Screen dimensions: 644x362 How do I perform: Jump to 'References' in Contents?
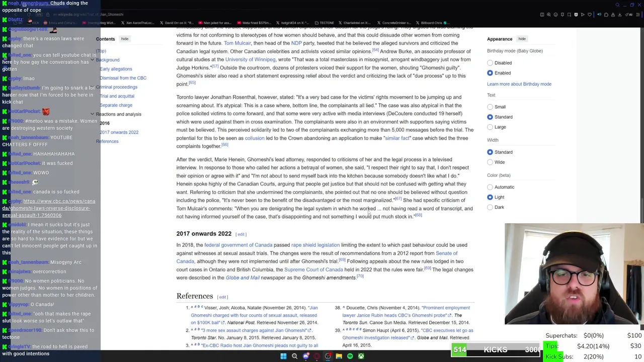tap(107, 141)
